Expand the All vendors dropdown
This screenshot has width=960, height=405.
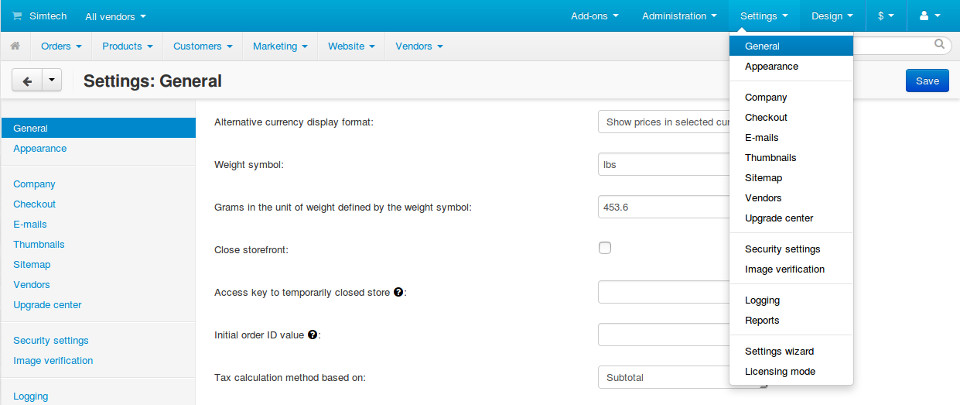coord(115,16)
